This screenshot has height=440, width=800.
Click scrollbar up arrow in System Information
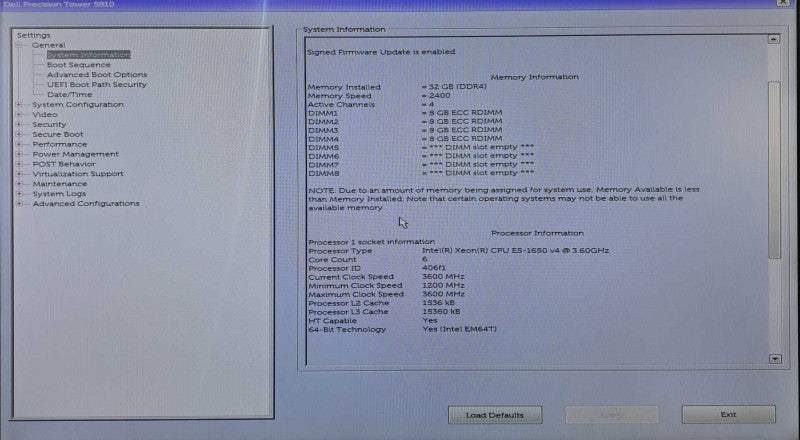[774, 39]
